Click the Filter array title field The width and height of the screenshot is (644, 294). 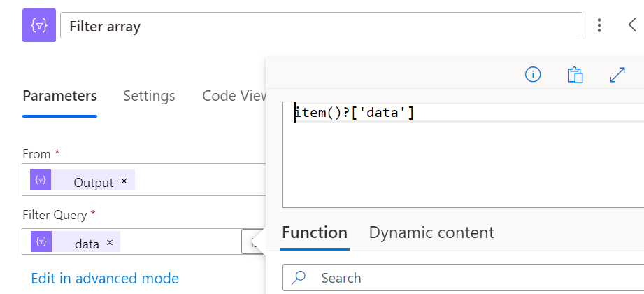pos(322,27)
